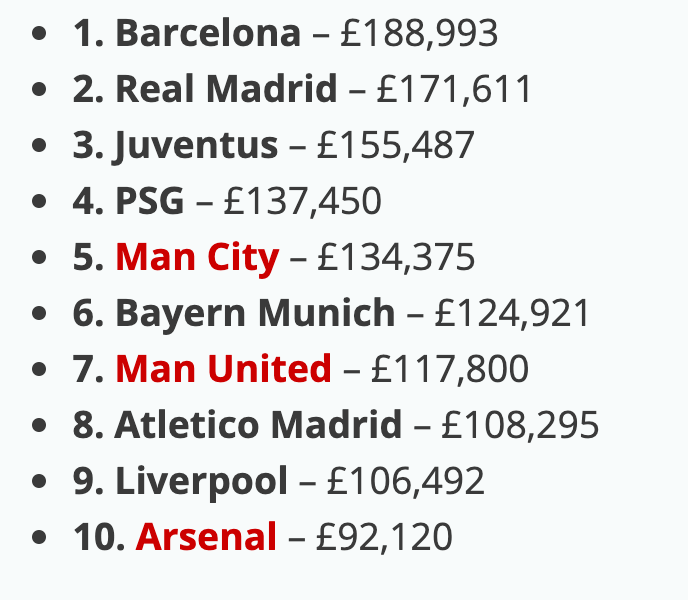The image size is (688, 600).
Task: Open the red Arsenal link
Action: pyautogui.click(x=206, y=537)
